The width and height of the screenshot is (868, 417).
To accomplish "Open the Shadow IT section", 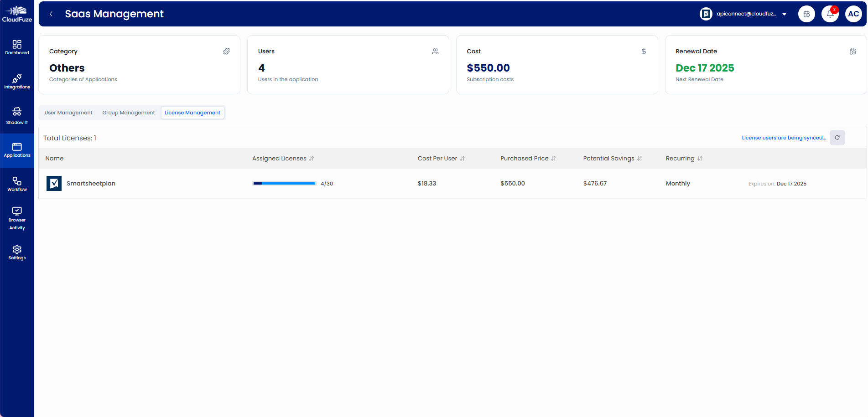I will (17, 116).
